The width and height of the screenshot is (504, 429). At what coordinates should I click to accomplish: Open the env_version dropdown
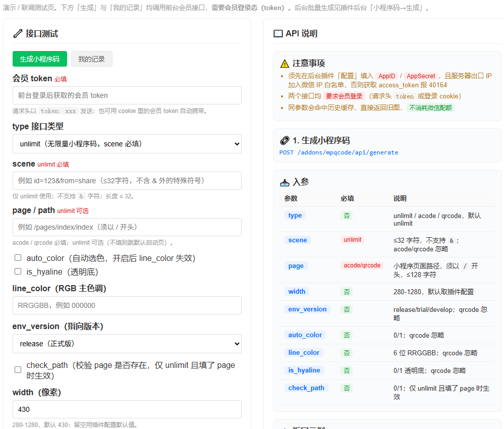click(x=127, y=344)
